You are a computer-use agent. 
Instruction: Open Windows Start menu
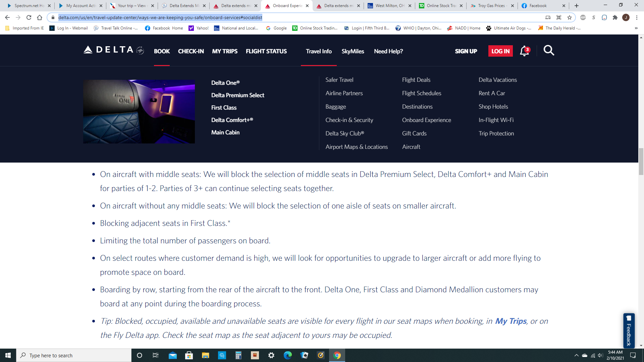click(8, 355)
